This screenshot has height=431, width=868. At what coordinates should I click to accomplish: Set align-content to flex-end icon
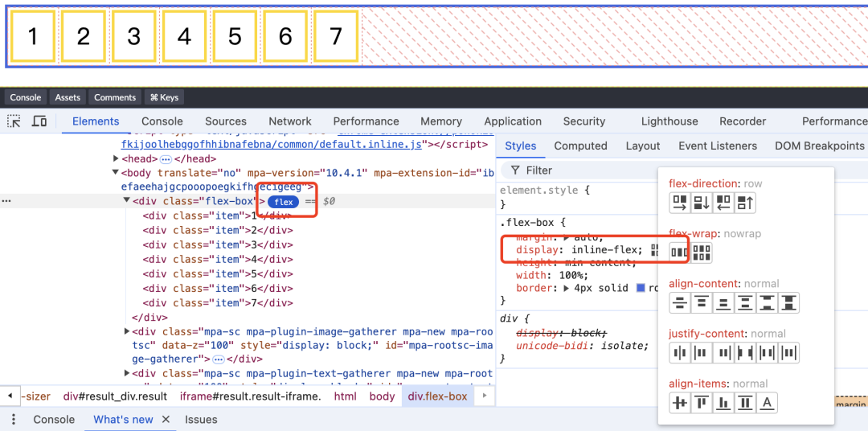pos(723,303)
